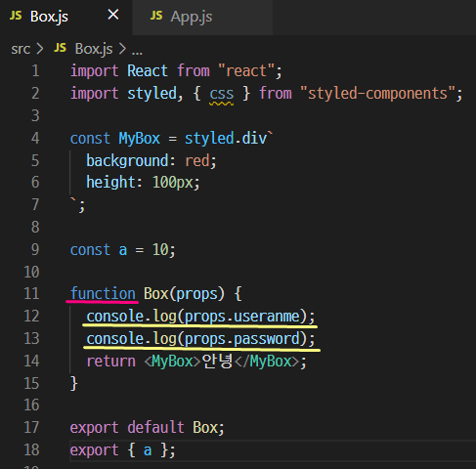Click the css import with warning squiggle
Screen dimensions: 476x469
click(222, 94)
